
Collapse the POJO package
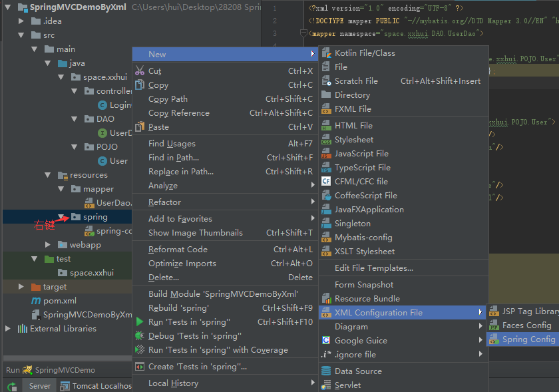point(74,146)
